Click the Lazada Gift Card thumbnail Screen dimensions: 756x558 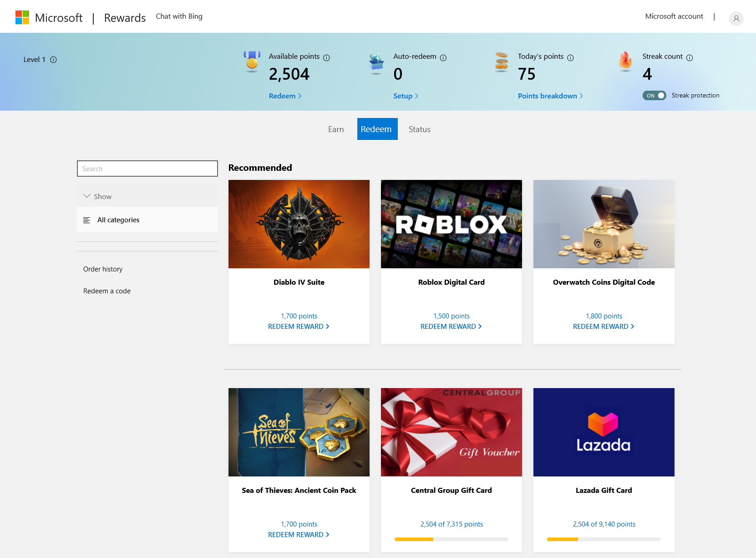click(x=604, y=432)
